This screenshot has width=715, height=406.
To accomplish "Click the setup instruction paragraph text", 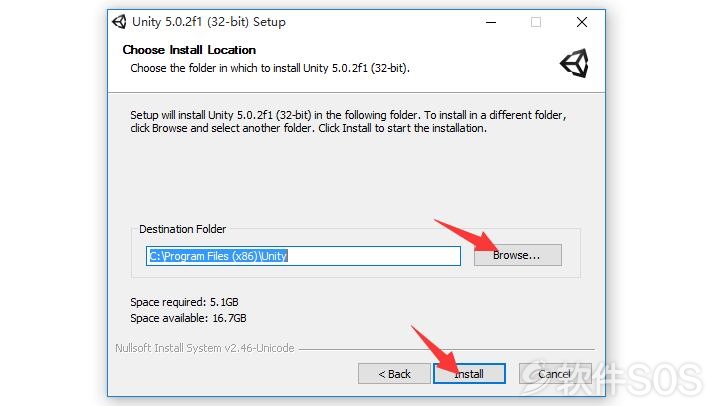I will point(348,121).
